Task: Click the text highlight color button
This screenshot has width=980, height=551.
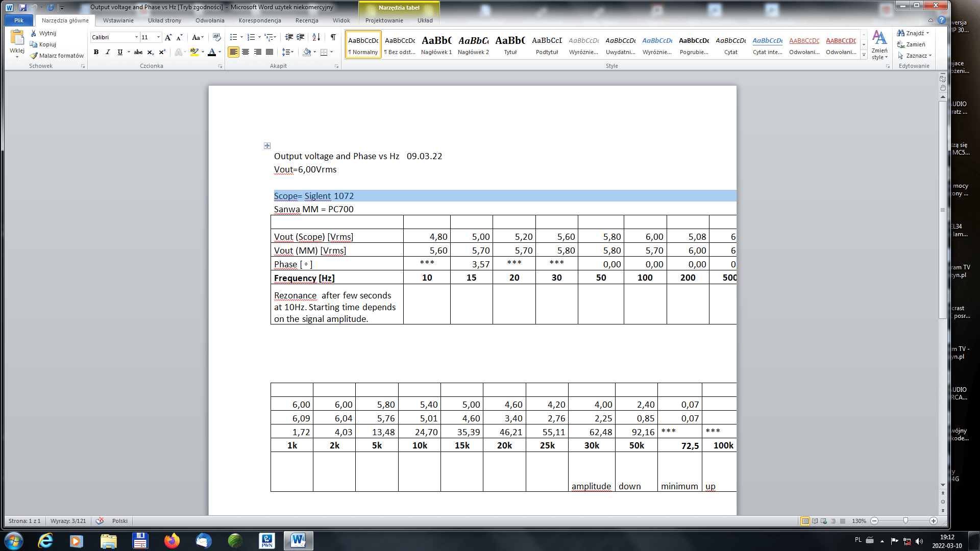Action: pos(194,52)
